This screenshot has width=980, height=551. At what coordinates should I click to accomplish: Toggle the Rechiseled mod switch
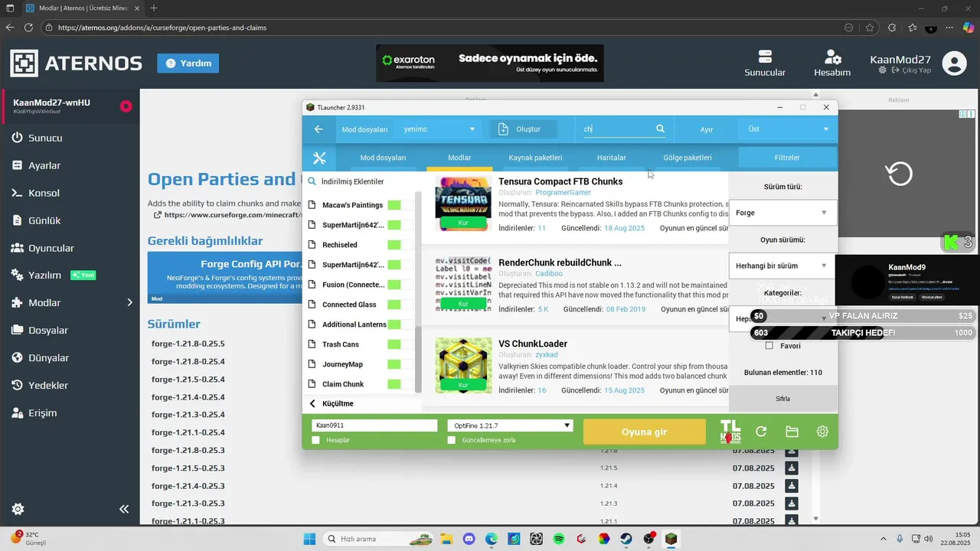pyautogui.click(x=400, y=245)
